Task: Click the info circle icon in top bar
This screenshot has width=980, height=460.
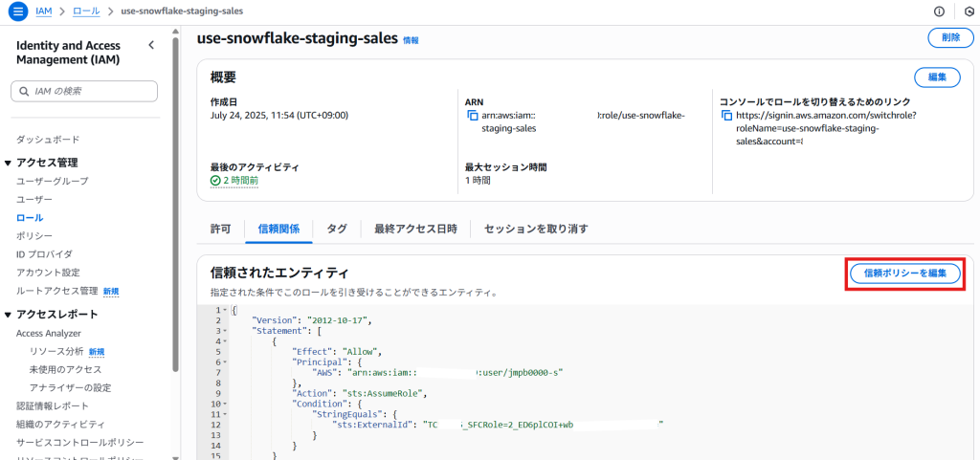Action: click(939, 11)
